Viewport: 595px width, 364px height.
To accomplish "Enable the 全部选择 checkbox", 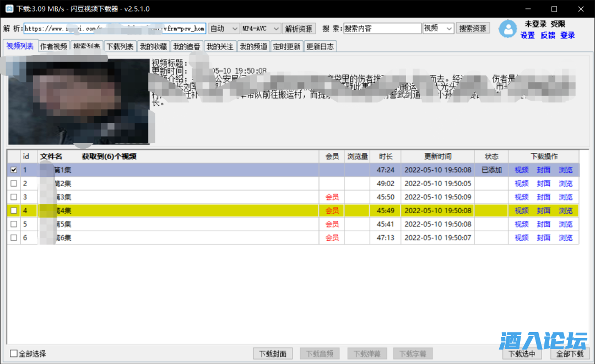I will coord(14,354).
